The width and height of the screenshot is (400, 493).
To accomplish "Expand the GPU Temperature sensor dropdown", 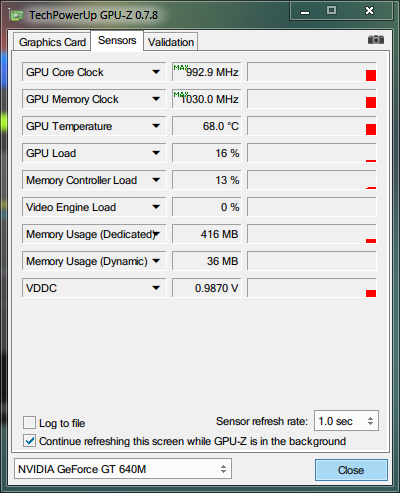I will (156, 126).
